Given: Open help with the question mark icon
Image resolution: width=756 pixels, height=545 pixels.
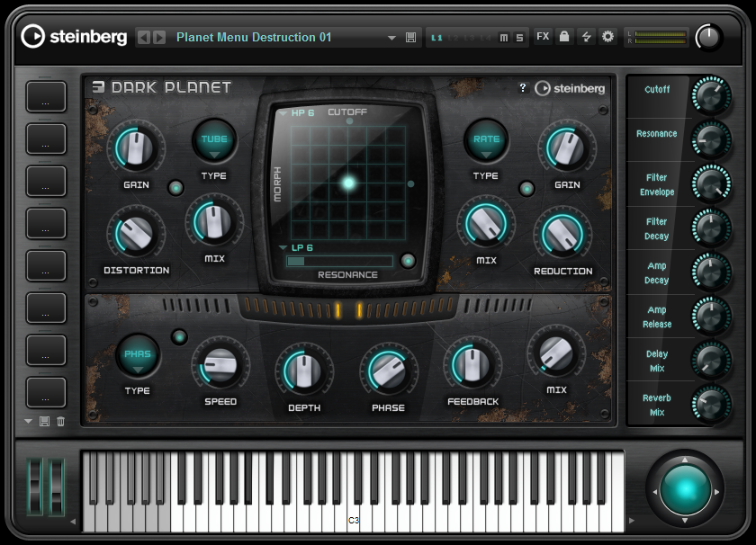Looking at the screenshot, I should click(523, 88).
